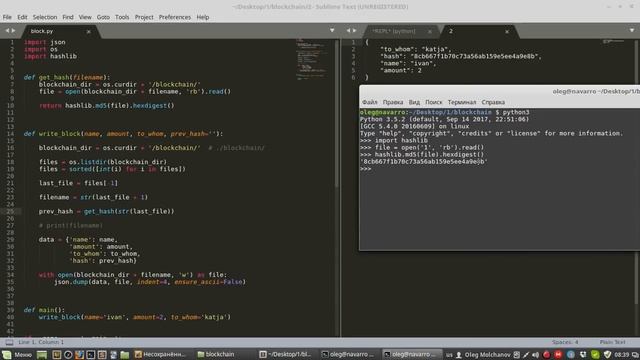Switch to ~/Desktop/1/bl... Sublime taskbar window
Image resolution: width=640 pixels, height=360 pixels.
[285, 354]
